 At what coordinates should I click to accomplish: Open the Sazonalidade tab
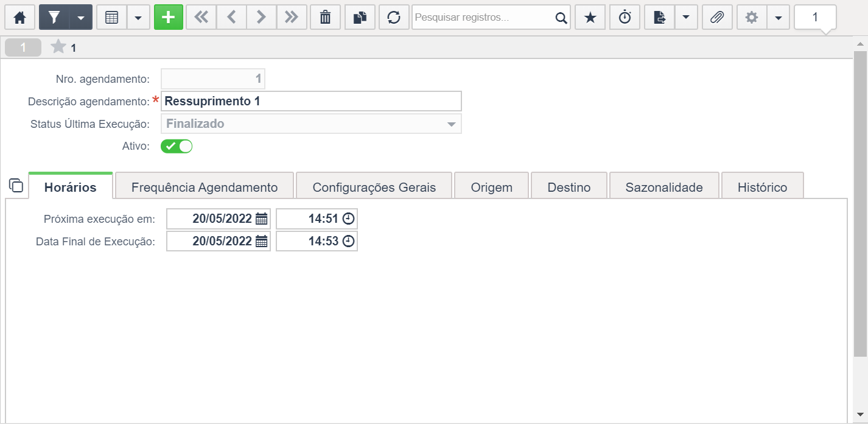pyautogui.click(x=664, y=186)
